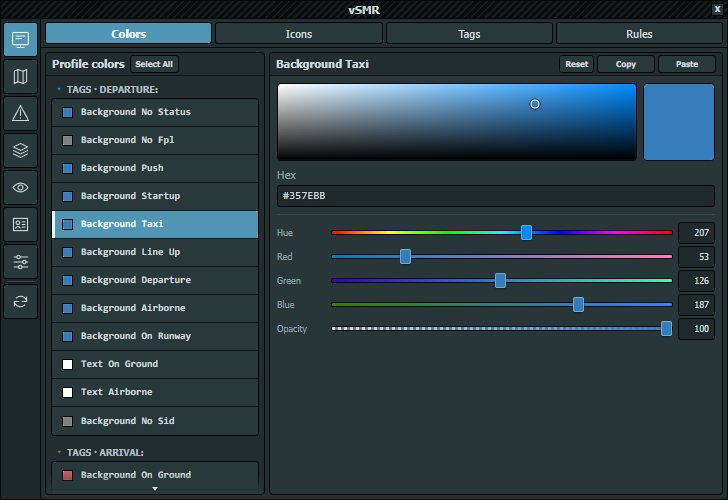The width and height of the screenshot is (728, 500).
Task: Select the Background Line Up row
Action: click(x=155, y=252)
